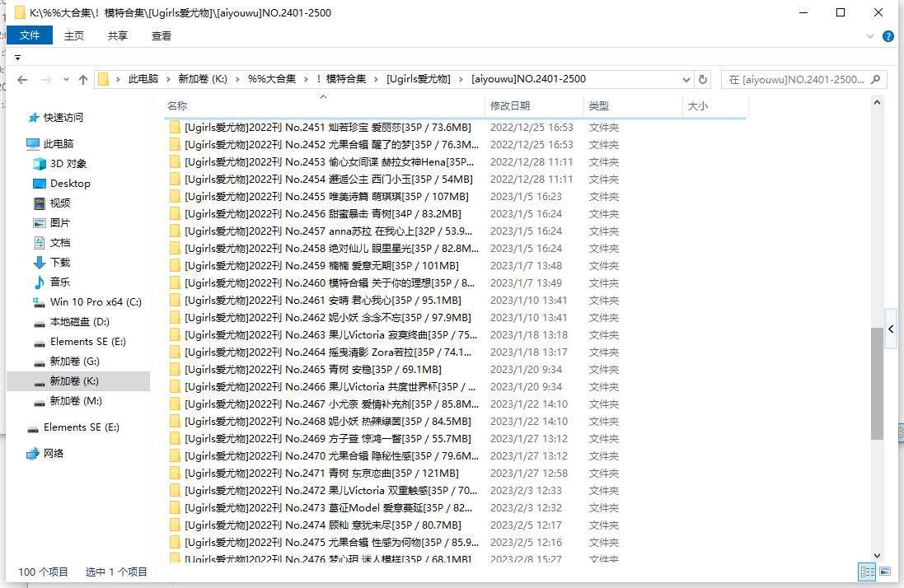904x588 pixels.
Task: Select Win 10 Pro x64 (C:) drive
Action: tap(95, 301)
